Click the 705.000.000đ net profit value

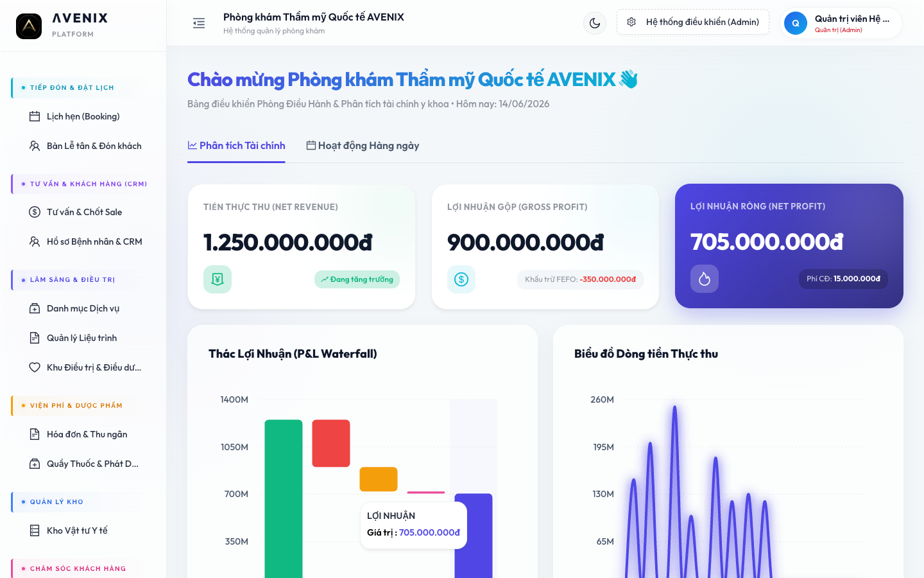(x=767, y=241)
